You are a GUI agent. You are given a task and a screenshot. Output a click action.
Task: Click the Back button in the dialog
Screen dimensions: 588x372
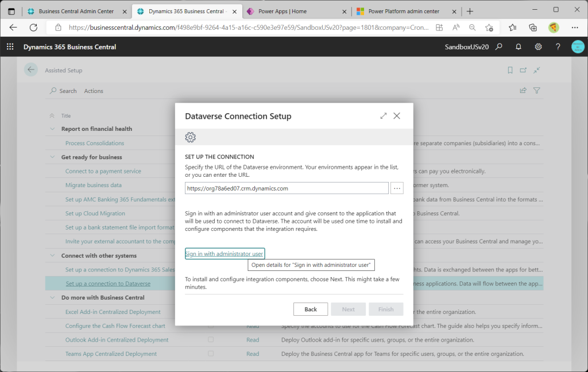[x=311, y=309]
